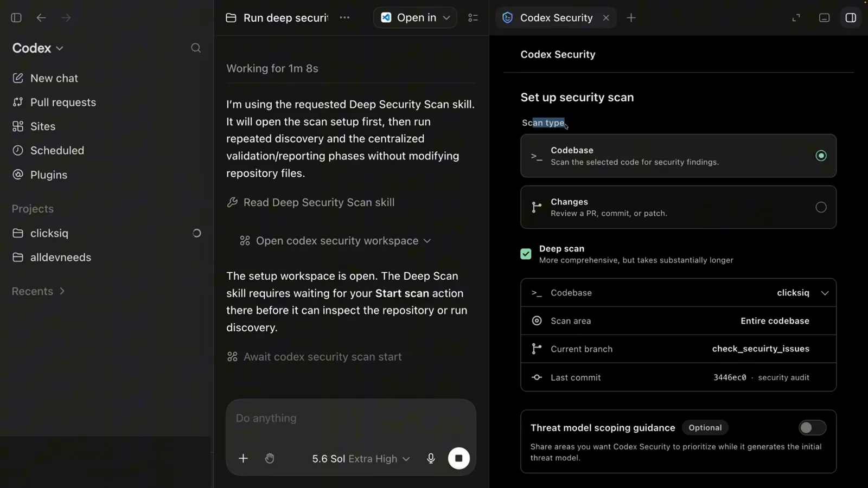Screen dimensions: 868x488
Task: Open the 5.6 Sol Extra High model selector
Action: [x=361, y=459]
